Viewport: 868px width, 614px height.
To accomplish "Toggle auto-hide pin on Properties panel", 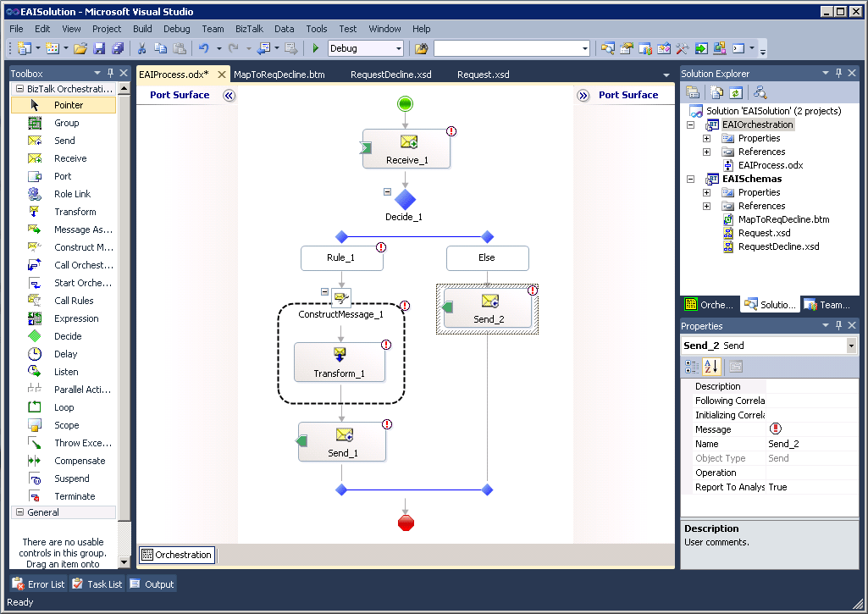I will (839, 325).
